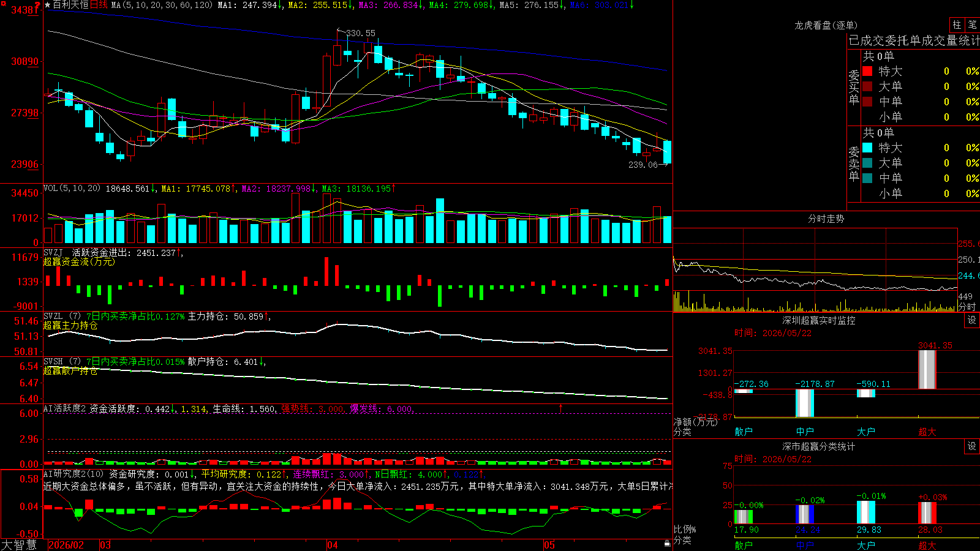Click the 239.06 low price label

(643, 164)
